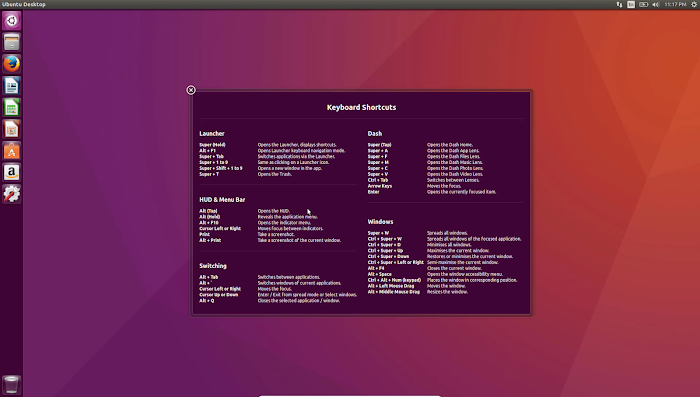700x397 pixels.
Task: Click the 'Super + Shift + 1 to 9' text
Action: (221, 168)
